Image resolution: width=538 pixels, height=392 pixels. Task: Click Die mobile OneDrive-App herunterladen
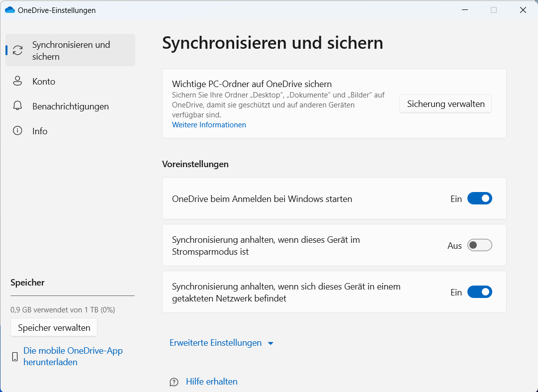[73, 356]
